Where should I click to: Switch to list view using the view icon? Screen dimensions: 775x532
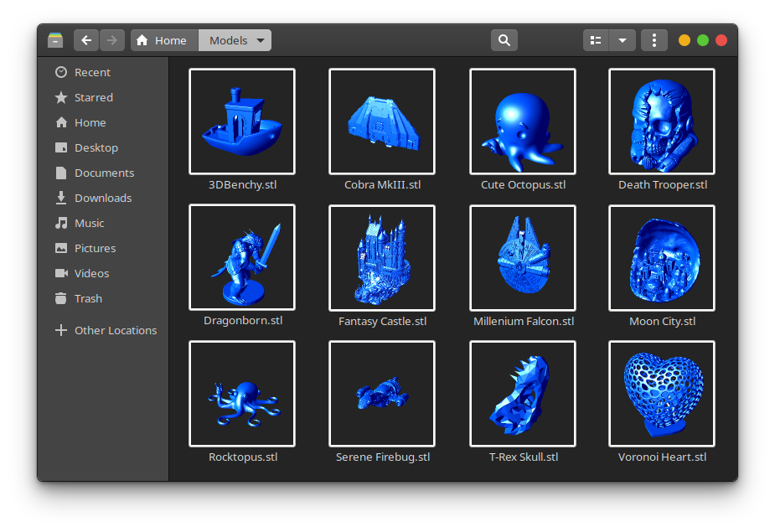coord(595,39)
